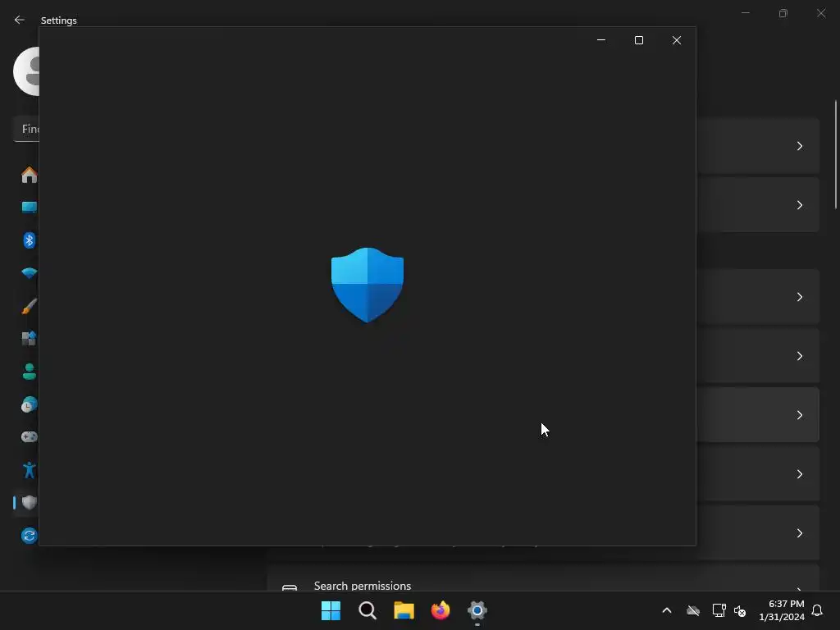This screenshot has width=840, height=630.
Task: Open the Windows Update sidebar icon
Action: point(29,536)
